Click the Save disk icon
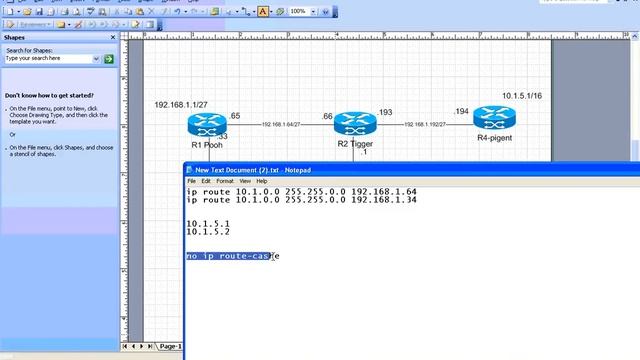 pos(39,12)
